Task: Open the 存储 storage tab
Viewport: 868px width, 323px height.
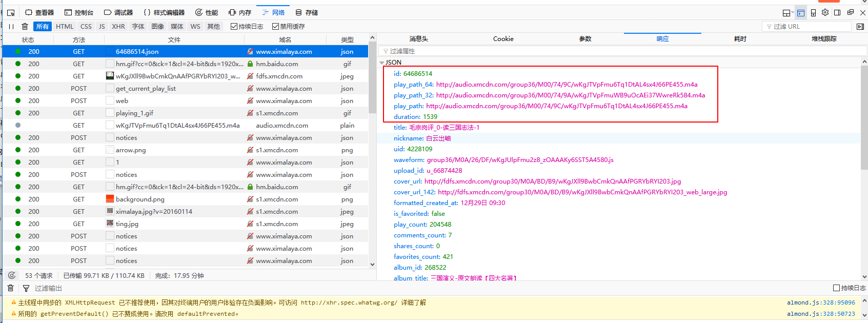Action: pyautogui.click(x=307, y=13)
